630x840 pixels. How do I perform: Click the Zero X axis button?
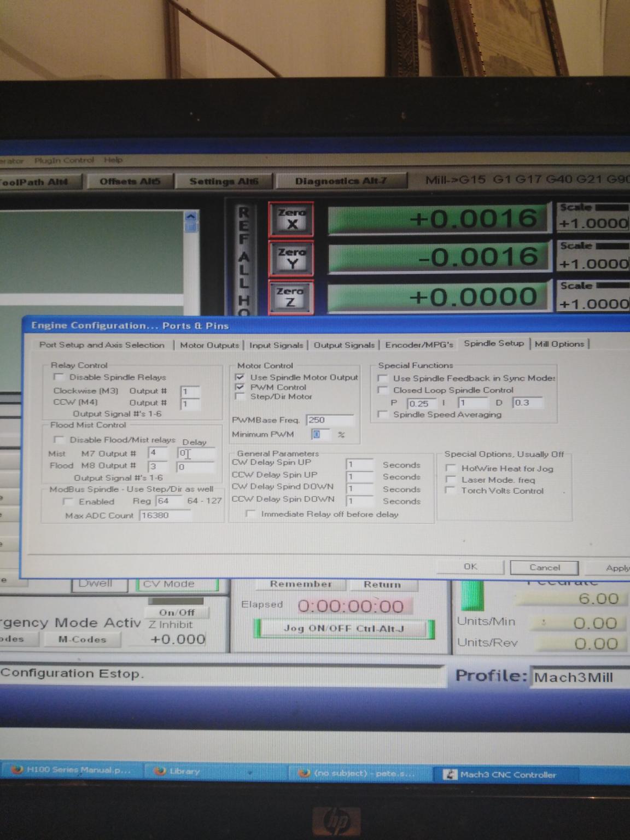pos(291,219)
